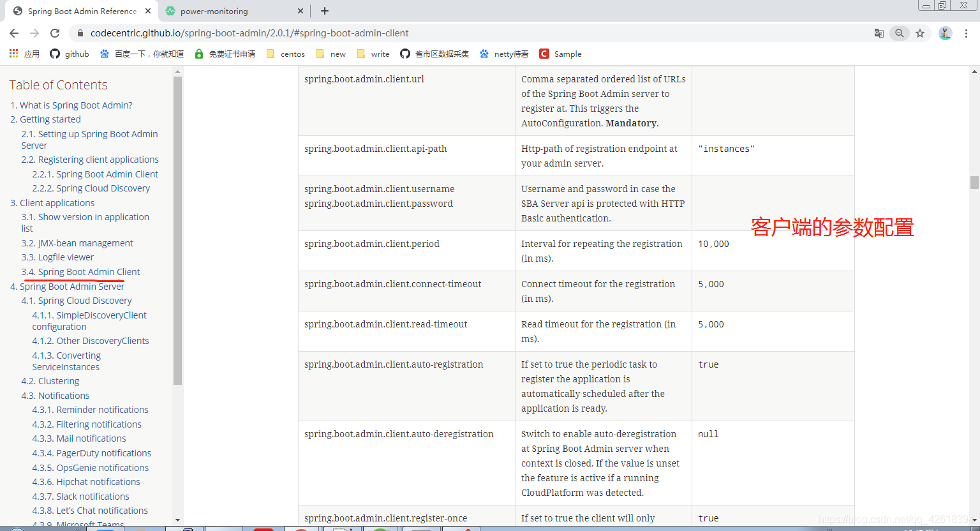Image resolution: width=980 pixels, height=531 pixels.
Task: Open '4.3.2. Filtering notifications' link
Action: pyautogui.click(x=87, y=424)
